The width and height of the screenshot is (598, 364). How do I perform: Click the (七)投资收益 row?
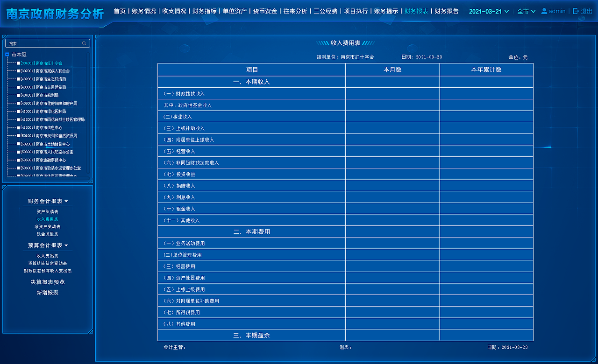(x=345, y=174)
